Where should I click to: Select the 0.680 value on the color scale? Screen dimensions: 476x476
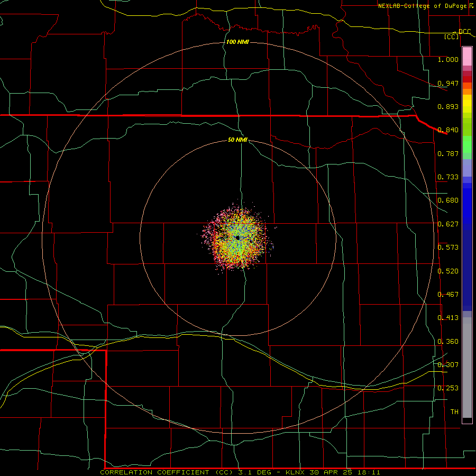[448, 200]
